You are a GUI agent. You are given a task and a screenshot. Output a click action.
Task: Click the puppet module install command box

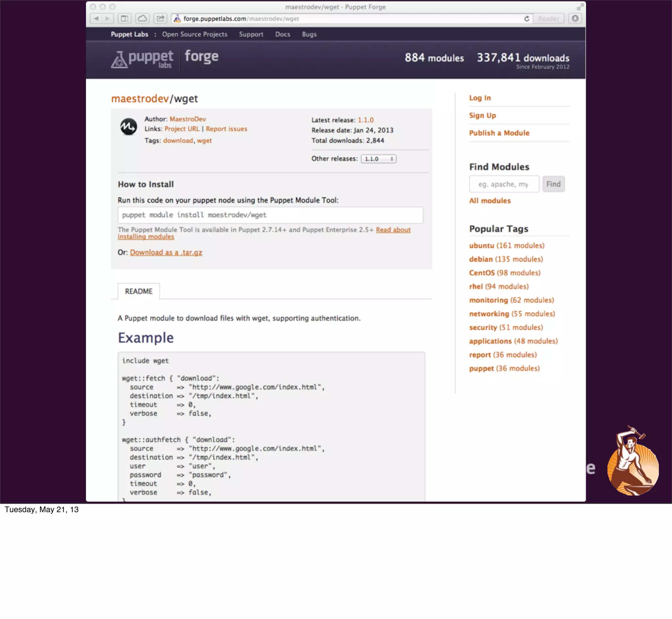click(270, 215)
